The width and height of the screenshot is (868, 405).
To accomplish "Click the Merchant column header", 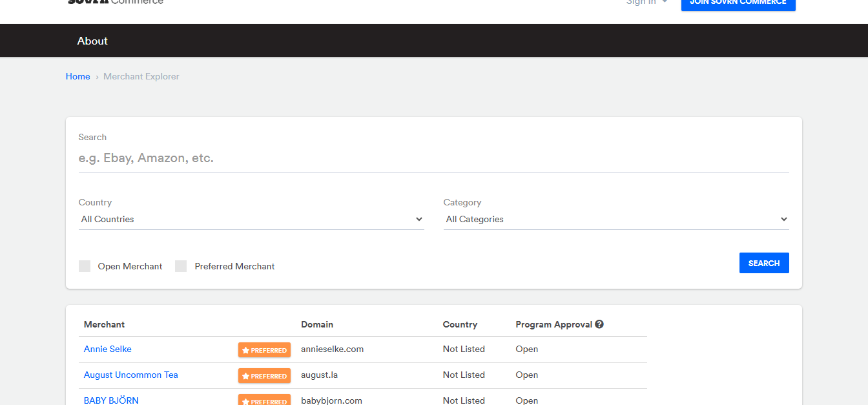I will click(x=104, y=324).
